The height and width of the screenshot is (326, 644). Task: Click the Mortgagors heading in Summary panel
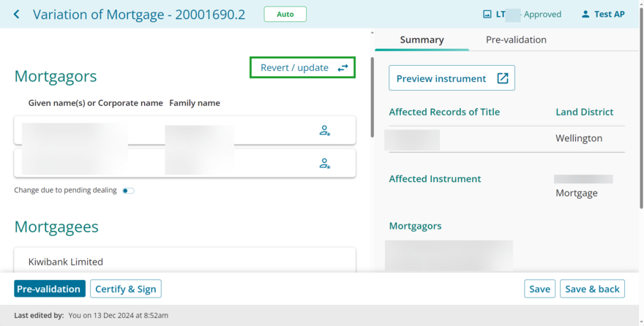point(415,226)
